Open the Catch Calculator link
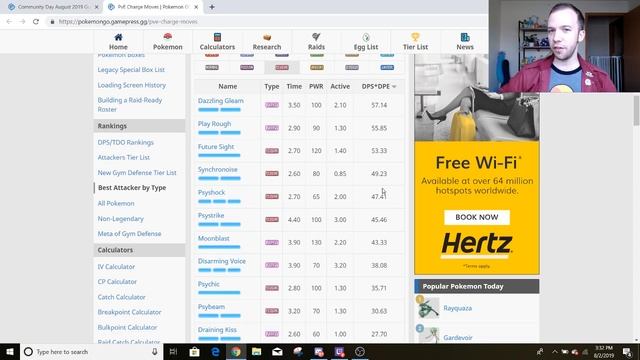This screenshot has height=360, width=640. [x=121, y=297]
